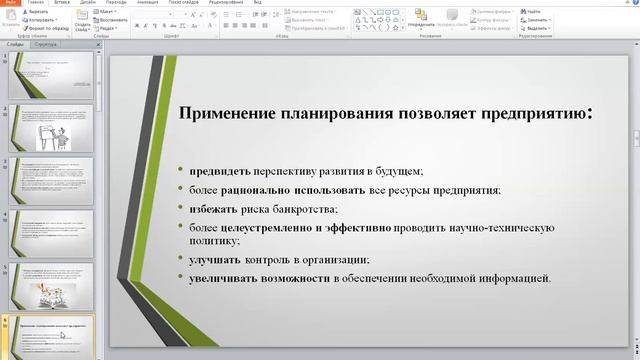Select the Text Box shape
The image size is (640, 360).
point(358,12)
